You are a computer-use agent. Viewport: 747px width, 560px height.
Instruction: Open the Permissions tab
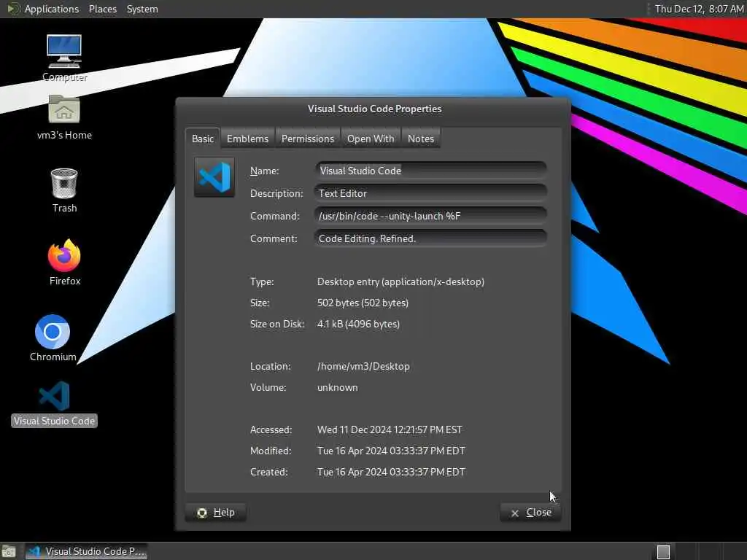pos(308,139)
